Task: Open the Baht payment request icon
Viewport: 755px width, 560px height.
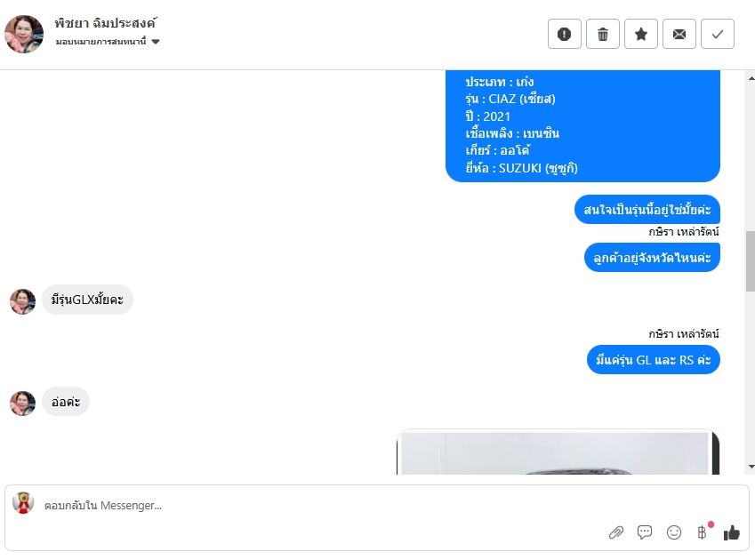Action: click(703, 532)
